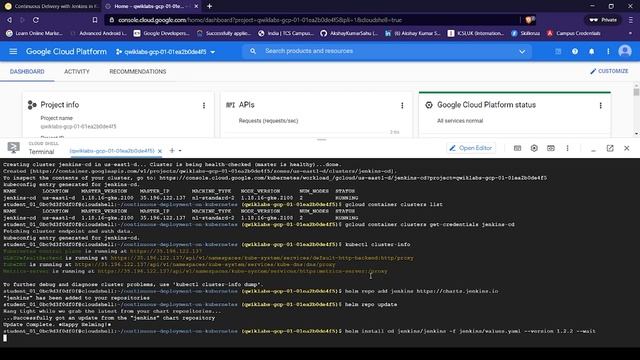Screen dimensions: 640x360
Task: Add a new Cloud Shell terminal tab
Action: click(x=172, y=151)
